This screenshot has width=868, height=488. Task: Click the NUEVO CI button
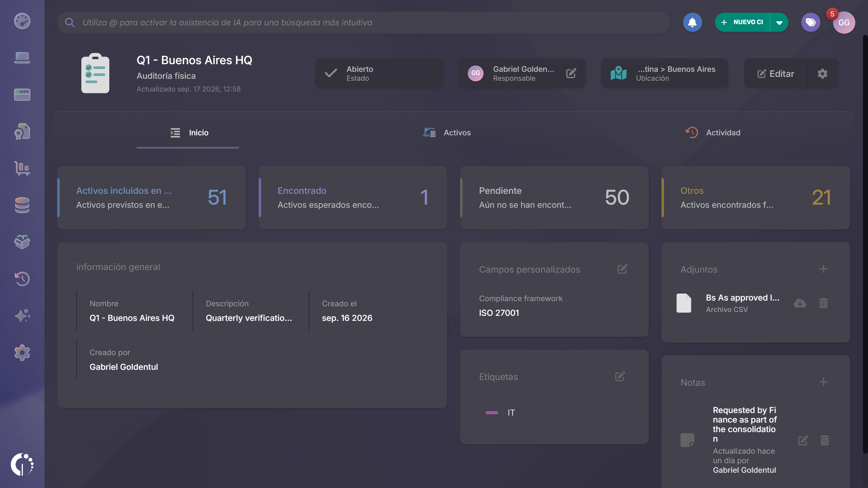click(742, 22)
